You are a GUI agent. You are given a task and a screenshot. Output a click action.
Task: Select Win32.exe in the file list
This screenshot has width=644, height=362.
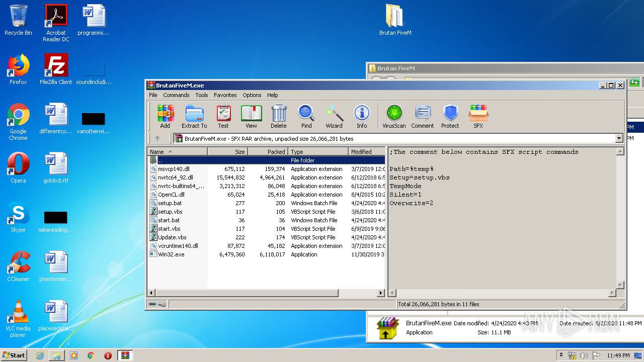coord(267,254)
